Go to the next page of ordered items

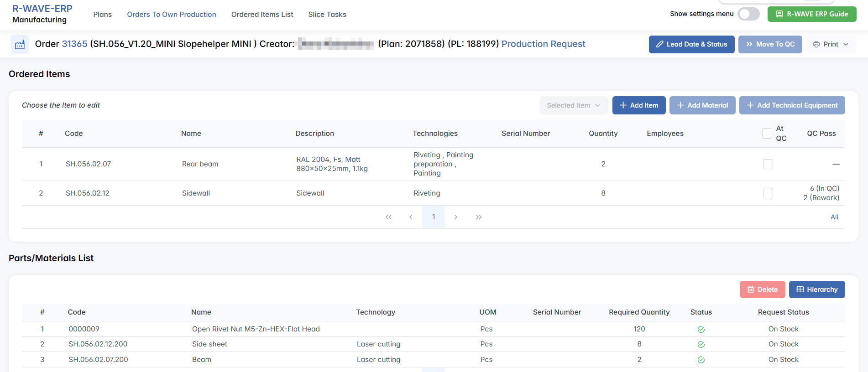(455, 217)
